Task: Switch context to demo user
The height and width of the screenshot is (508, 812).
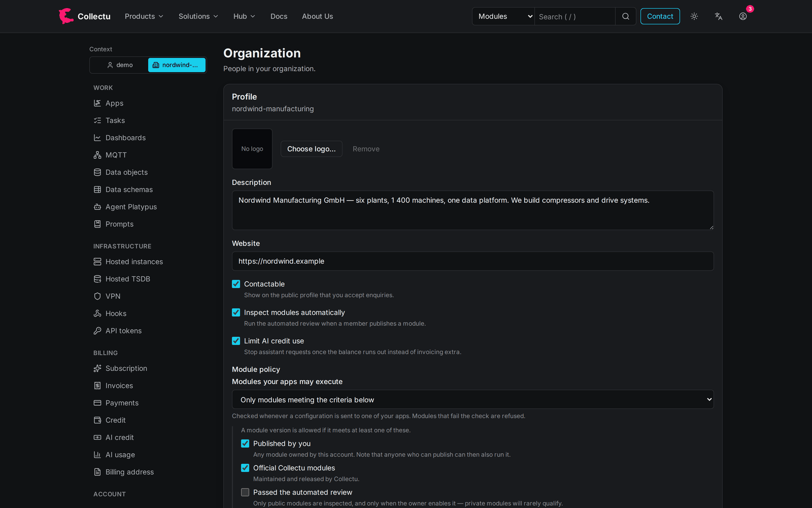Action: 120,65
